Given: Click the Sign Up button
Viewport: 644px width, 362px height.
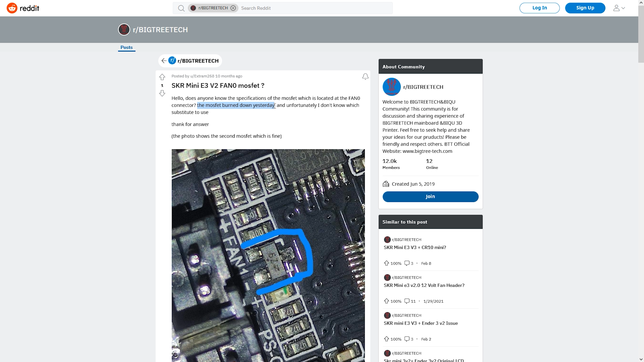Looking at the screenshot, I should tap(585, 8).
